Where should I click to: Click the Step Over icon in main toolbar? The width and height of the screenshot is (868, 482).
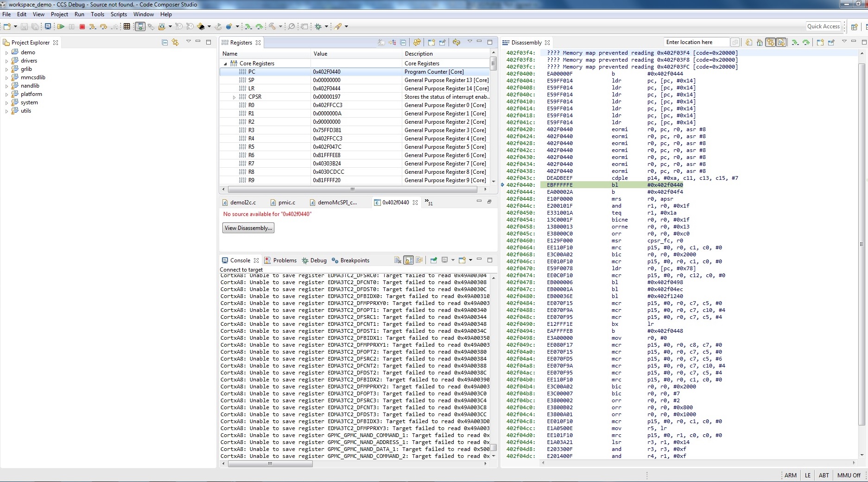point(103,26)
